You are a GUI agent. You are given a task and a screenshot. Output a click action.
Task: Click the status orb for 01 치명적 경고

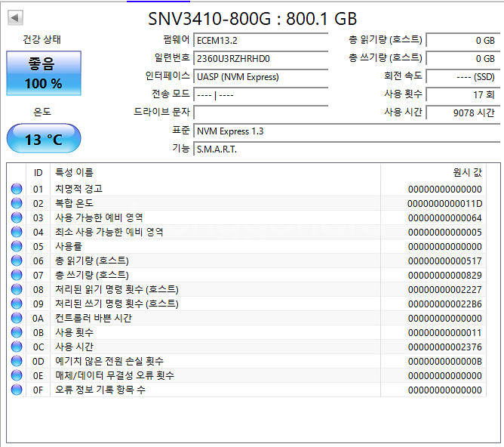point(17,189)
